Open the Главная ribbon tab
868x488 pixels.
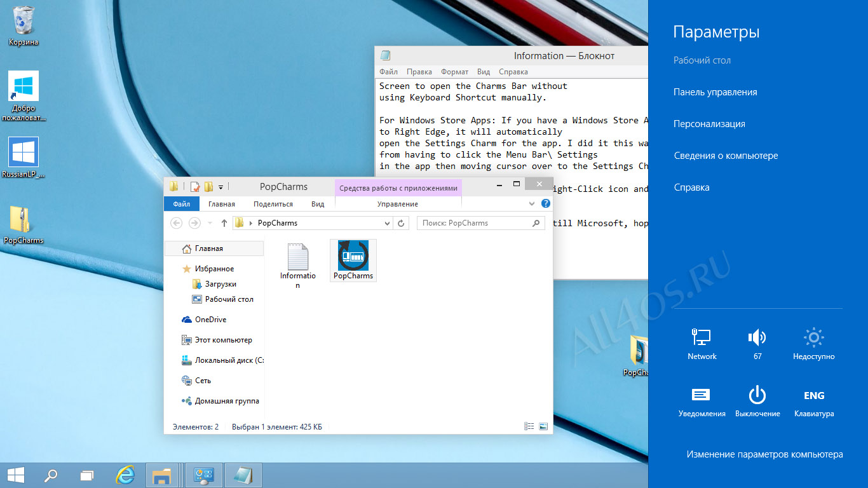pos(222,204)
